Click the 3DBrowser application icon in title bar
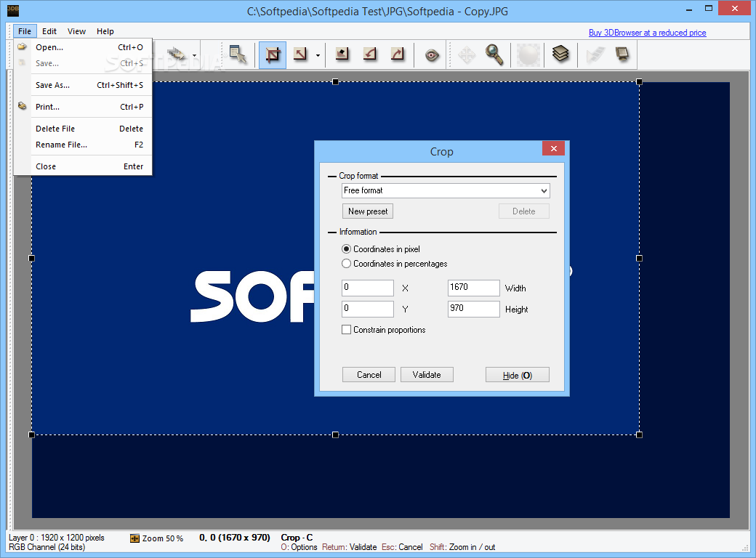 [13, 11]
